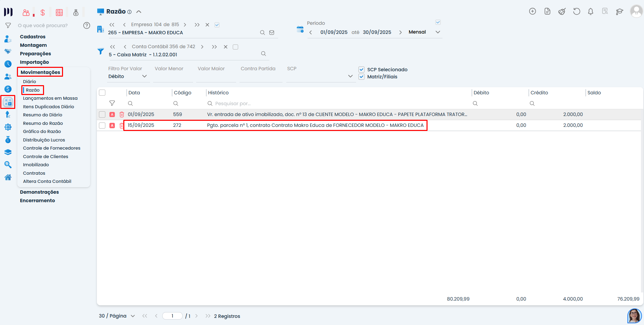Search companies with the Empresa magnifier icon
Image resolution: width=644 pixels, height=325 pixels.
(263, 33)
